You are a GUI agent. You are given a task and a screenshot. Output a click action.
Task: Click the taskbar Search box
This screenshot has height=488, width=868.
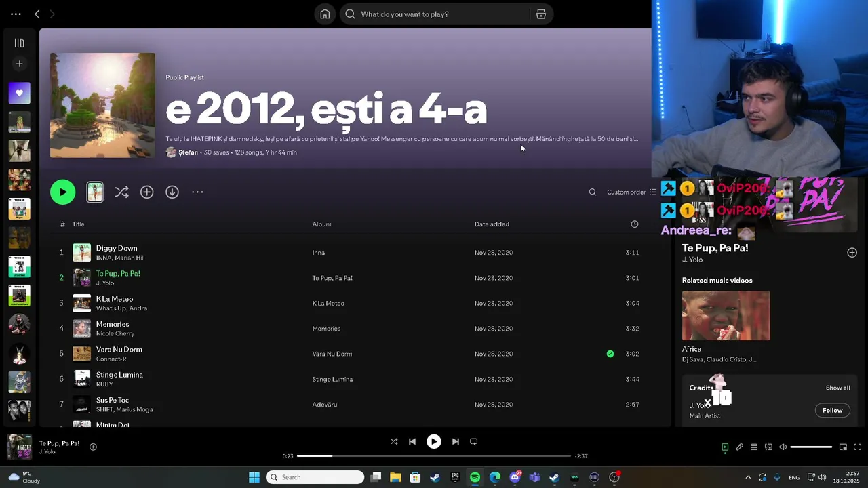(315, 477)
